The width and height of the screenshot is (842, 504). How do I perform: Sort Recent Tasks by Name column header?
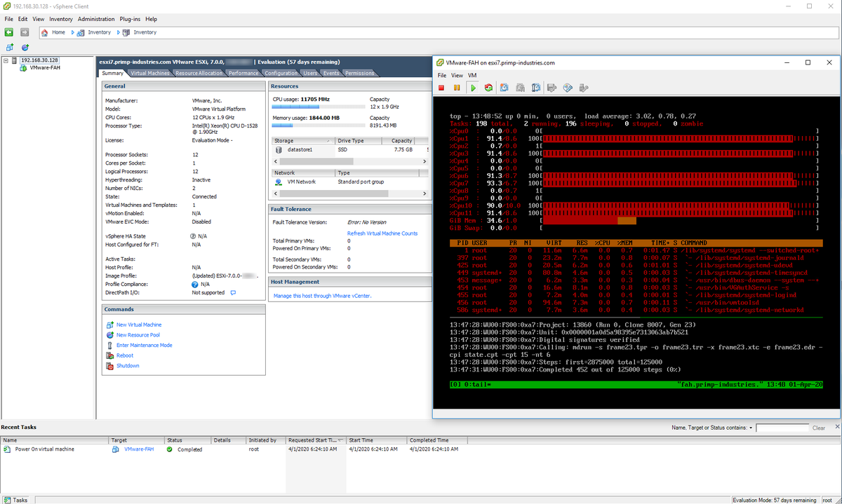point(55,440)
